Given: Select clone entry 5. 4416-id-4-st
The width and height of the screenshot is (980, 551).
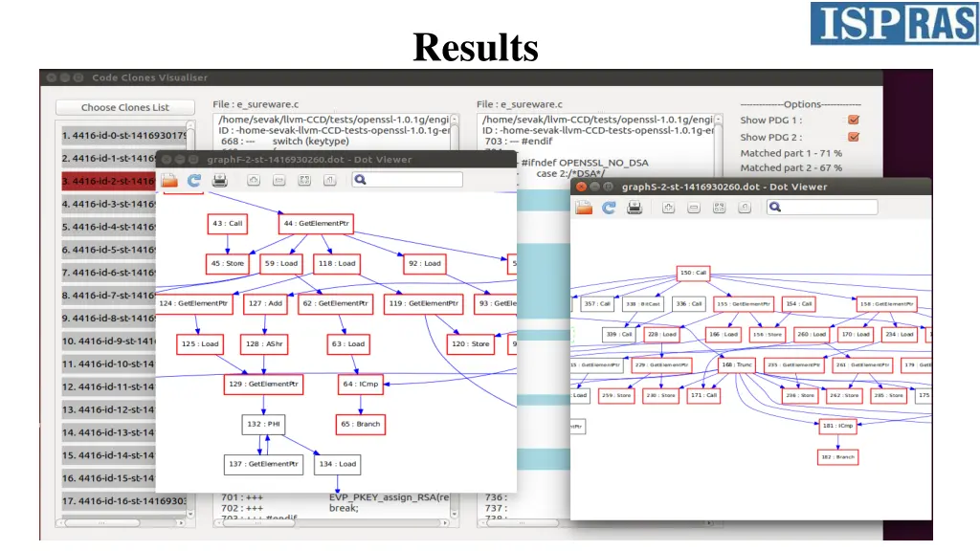Looking at the screenshot, I should click(109, 227).
